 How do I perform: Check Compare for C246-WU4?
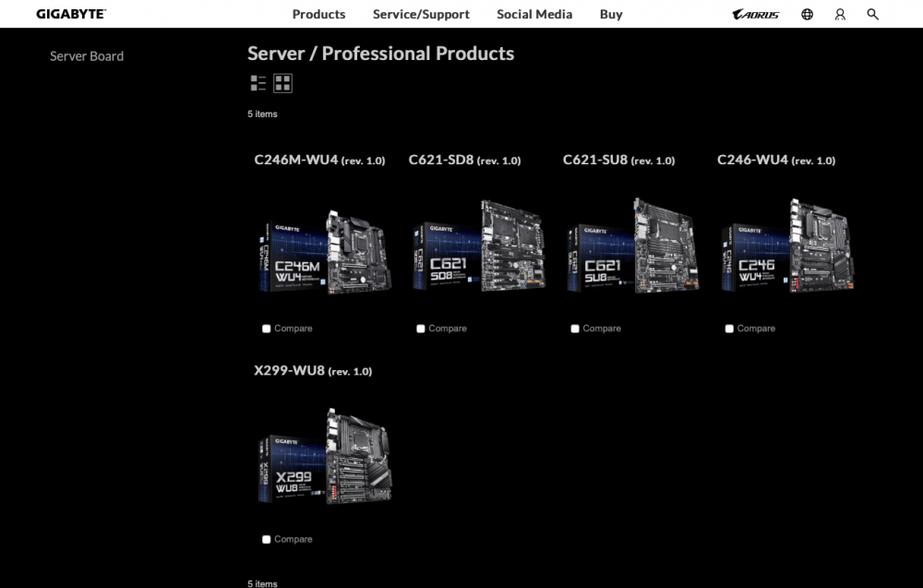click(x=729, y=329)
